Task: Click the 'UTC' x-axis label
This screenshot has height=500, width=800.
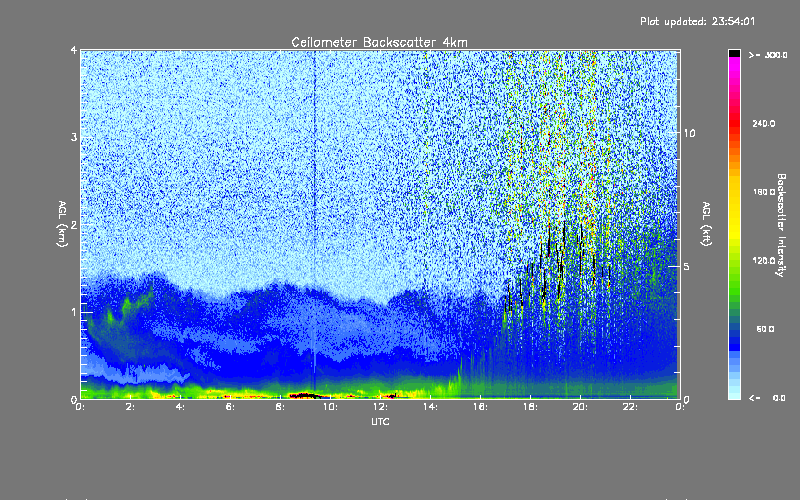Action: coord(380,422)
